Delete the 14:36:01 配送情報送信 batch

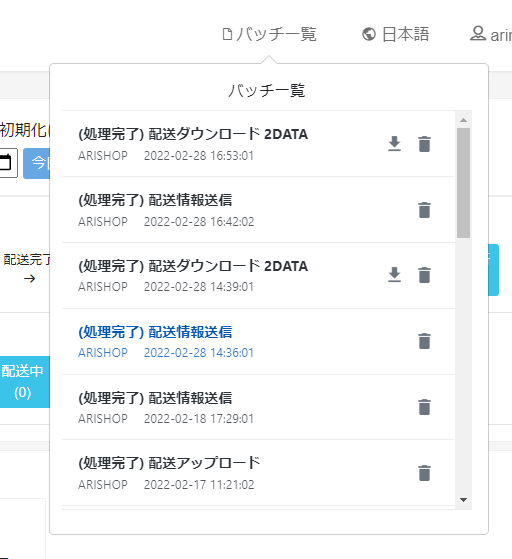coord(424,341)
